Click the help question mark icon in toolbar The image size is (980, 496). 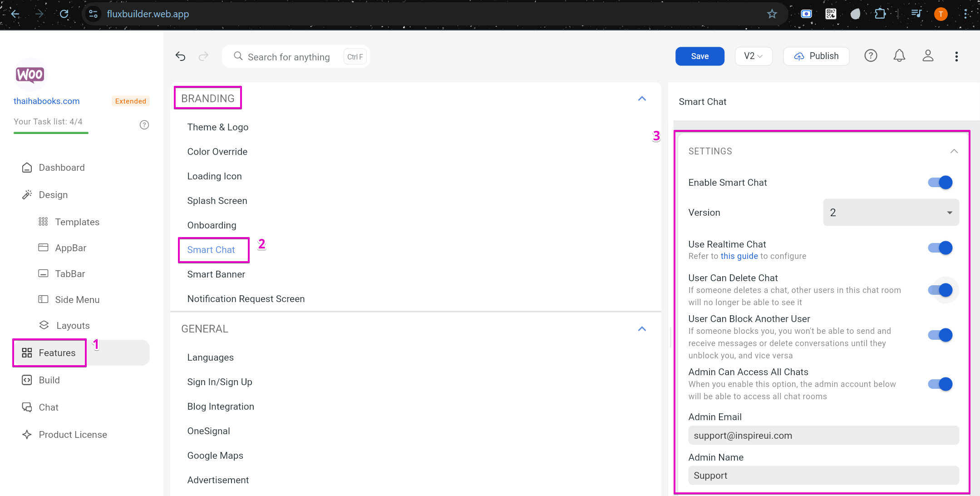point(871,56)
